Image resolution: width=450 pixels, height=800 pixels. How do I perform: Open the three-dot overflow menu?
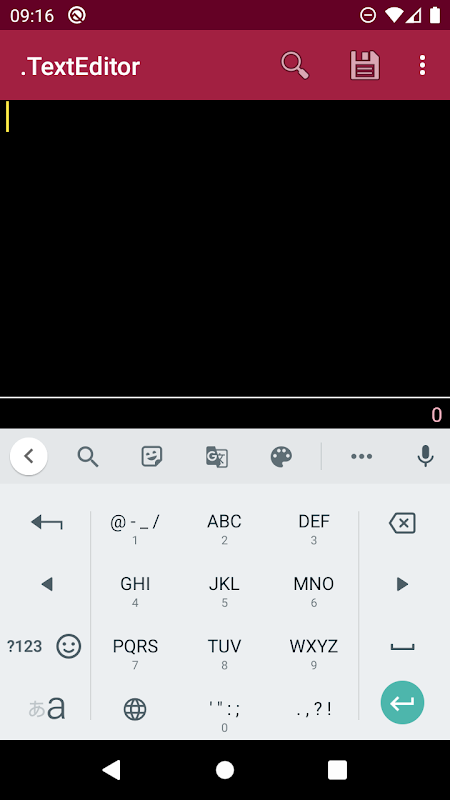click(x=422, y=65)
